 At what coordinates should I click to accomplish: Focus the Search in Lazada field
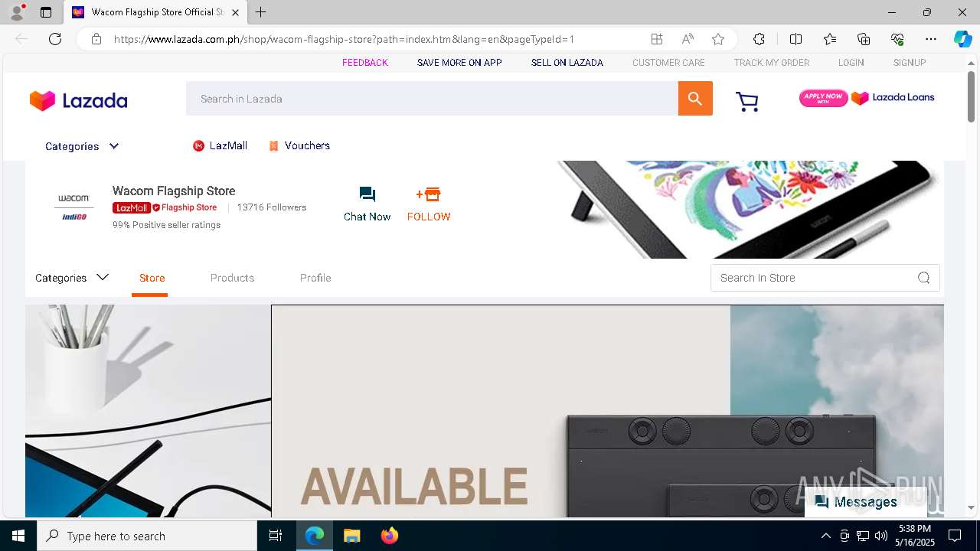pos(432,99)
